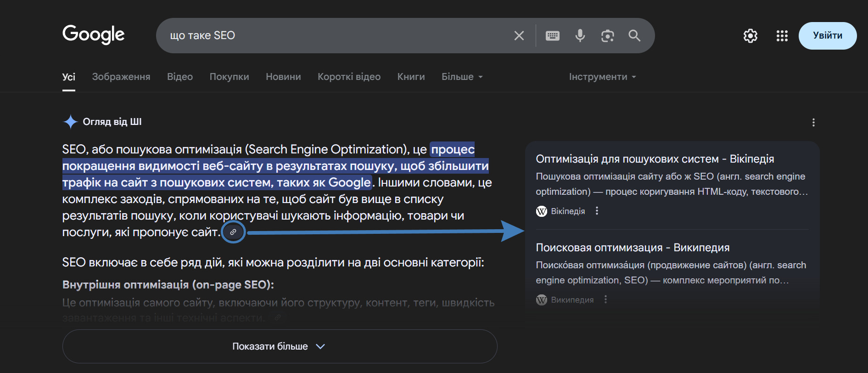
Task: Click the Википедия source label
Action: (572, 300)
